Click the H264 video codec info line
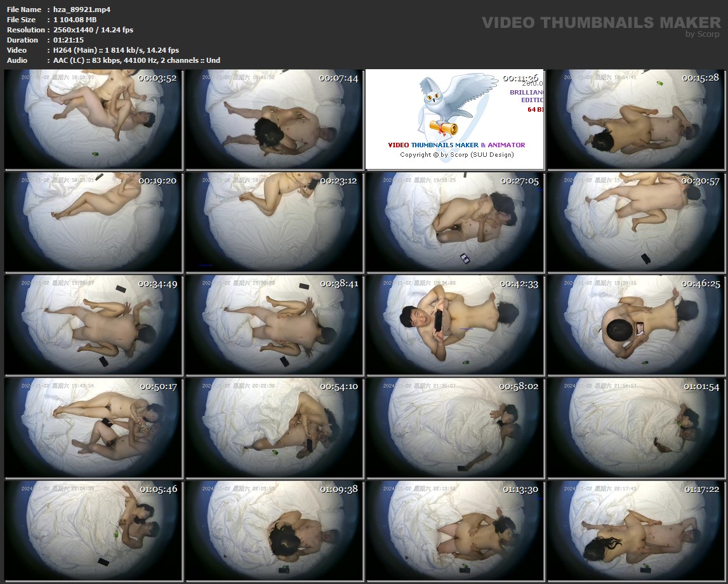728x584 pixels. coord(113,50)
